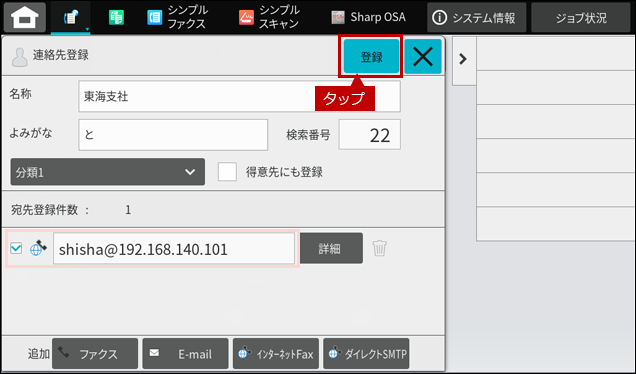Open the green copy mode icon
636x374 pixels.
(x=116, y=17)
